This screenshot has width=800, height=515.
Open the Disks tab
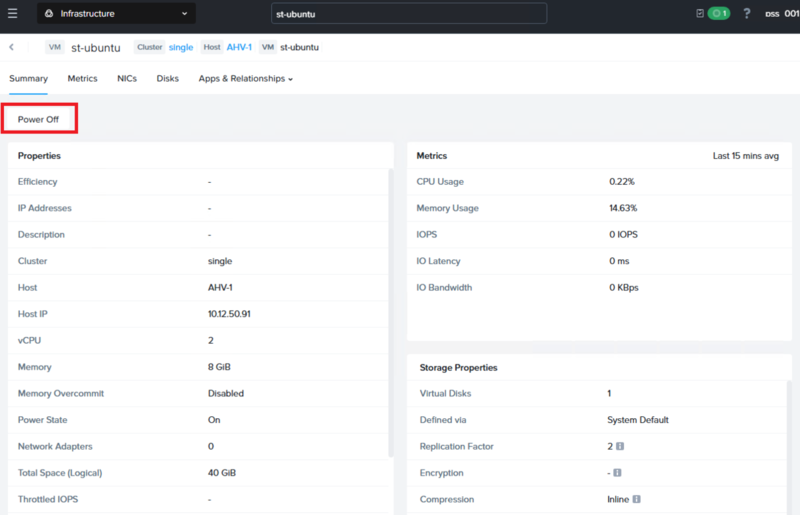[x=167, y=79]
